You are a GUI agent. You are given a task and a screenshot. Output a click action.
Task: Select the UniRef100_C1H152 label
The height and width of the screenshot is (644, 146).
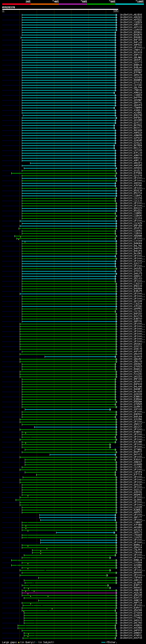coord(131,538)
